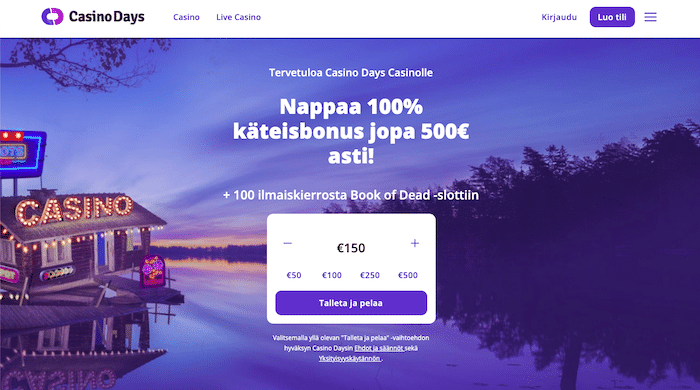Click the Kirjaudu login link

tap(559, 17)
